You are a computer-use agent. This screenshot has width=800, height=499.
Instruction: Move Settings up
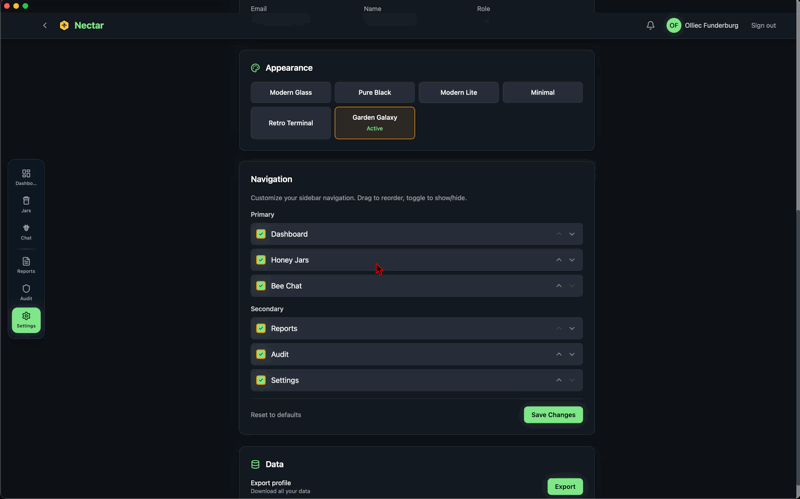pyautogui.click(x=559, y=380)
